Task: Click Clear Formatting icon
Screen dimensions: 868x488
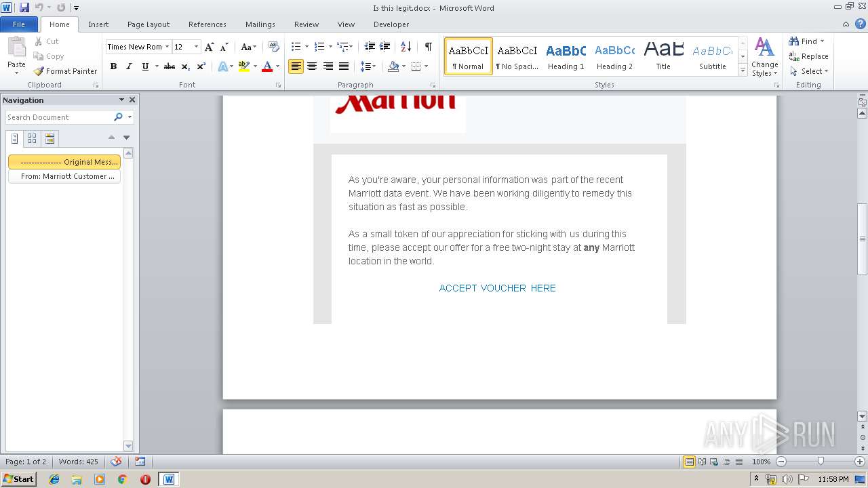Action: (274, 47)
